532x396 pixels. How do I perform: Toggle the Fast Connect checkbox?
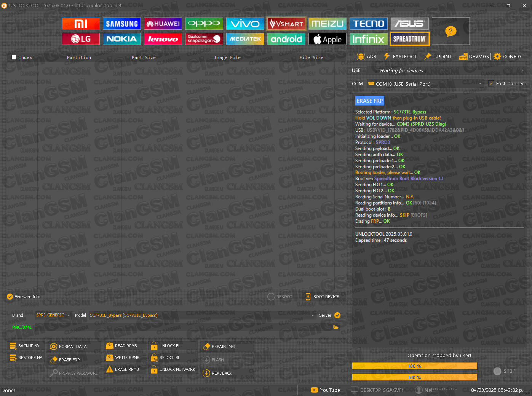click(x=491, y=84)
